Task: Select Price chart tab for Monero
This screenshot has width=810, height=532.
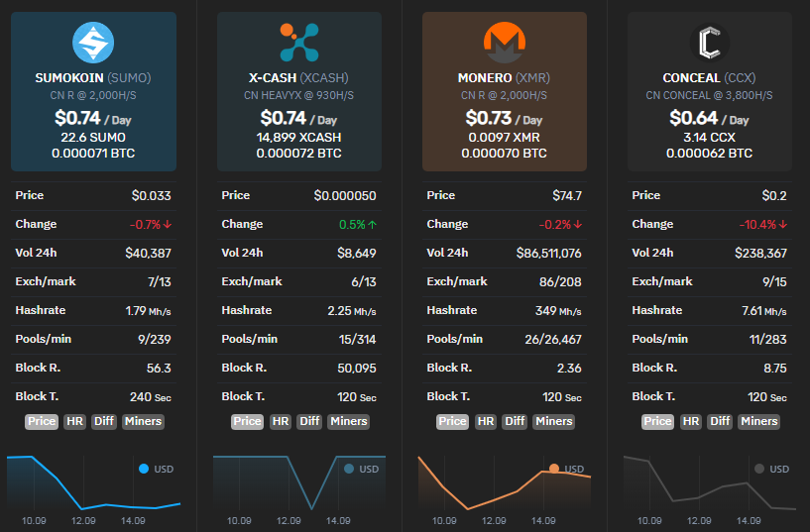Action: 452,422
